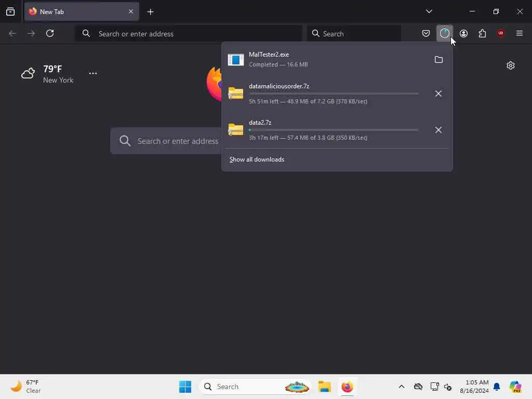The image size is (532, 399).
Task: Open the clock showing 1:05 AM
Action: 474,387
